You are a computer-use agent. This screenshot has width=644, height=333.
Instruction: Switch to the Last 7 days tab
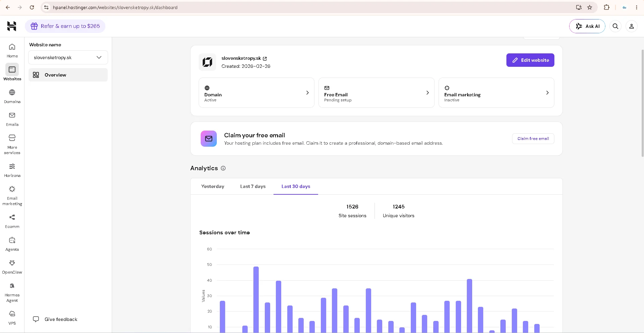click(253, 186)
